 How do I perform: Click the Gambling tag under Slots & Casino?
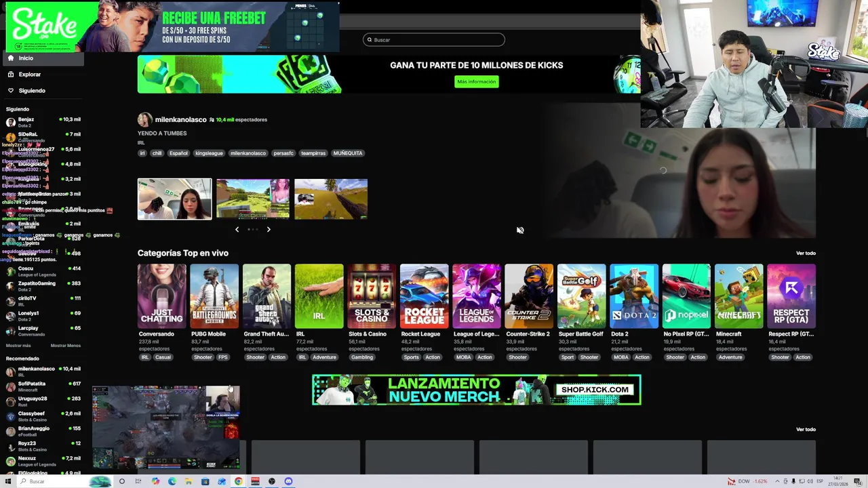pyautogui.click(x=362, y=357)
